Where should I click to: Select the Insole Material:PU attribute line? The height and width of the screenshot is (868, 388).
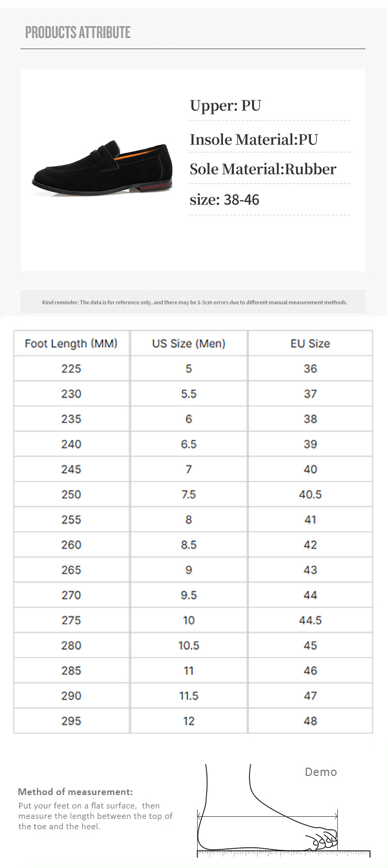click(253, 140)
